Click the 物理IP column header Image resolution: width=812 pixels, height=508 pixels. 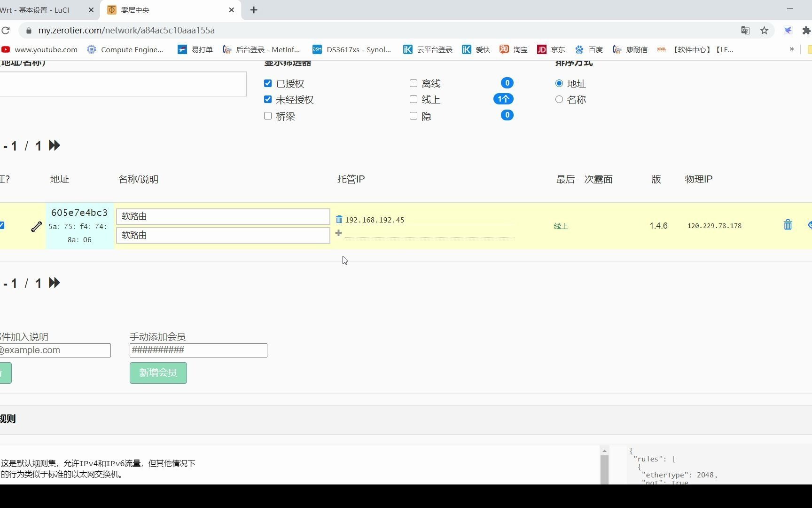699,179
